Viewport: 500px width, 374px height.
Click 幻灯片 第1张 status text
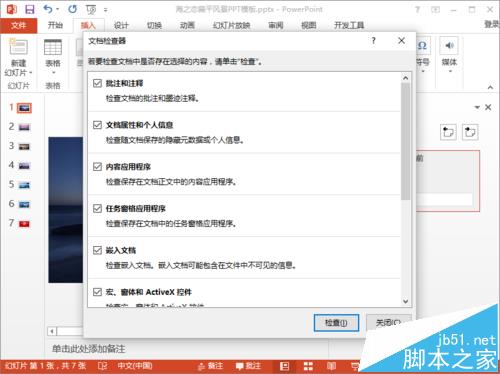tap(46, 366)
